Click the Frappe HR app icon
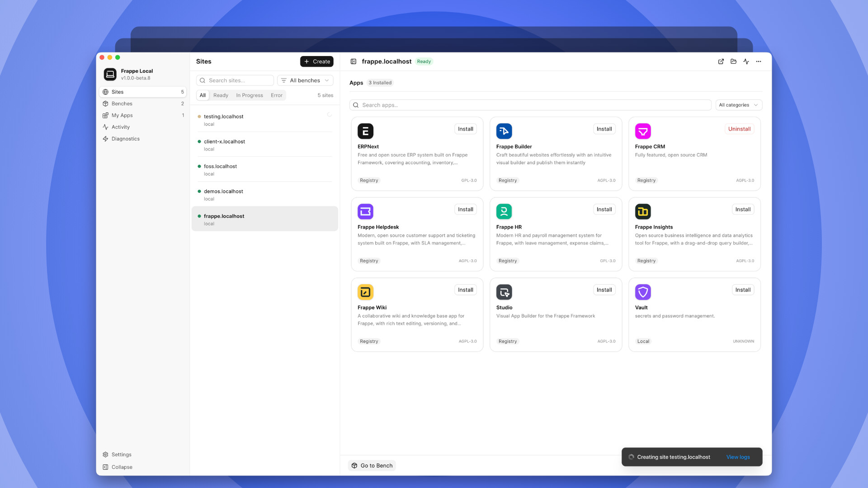868x488 pixels. 504,211
